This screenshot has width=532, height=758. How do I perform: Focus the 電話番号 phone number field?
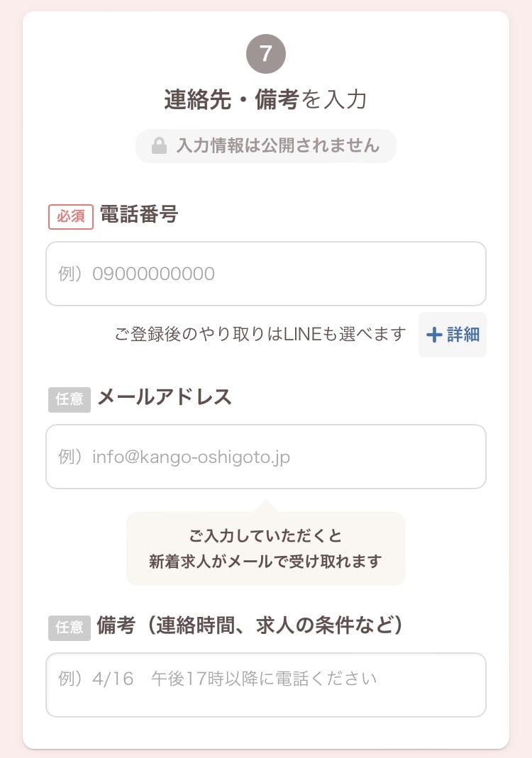(266, 274)
